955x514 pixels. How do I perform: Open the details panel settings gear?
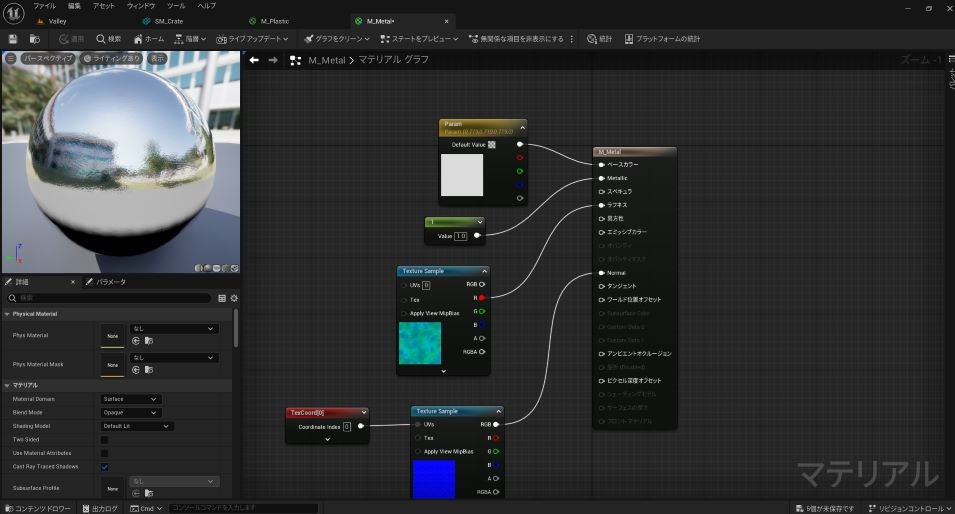[x=234, y=298]
